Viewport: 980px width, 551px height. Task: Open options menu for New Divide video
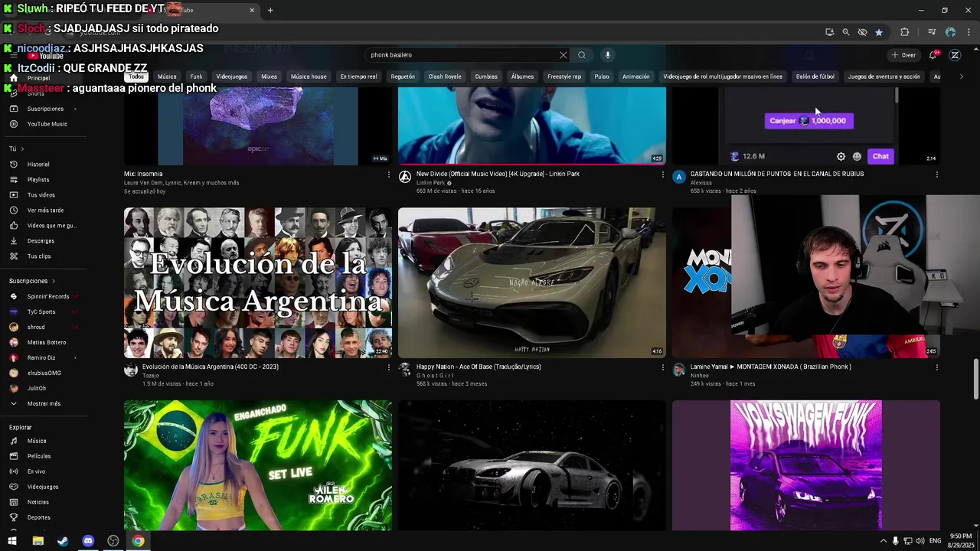click(x=663, y=174)
